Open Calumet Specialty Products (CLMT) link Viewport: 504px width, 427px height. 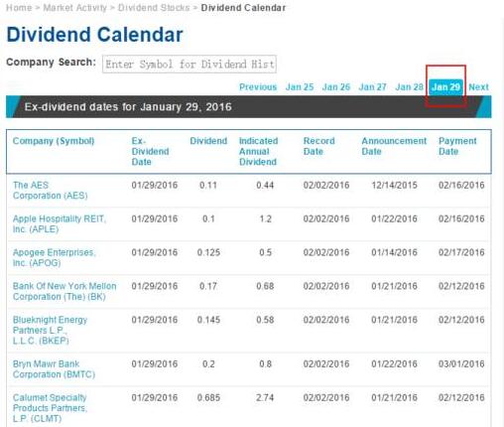pyautogui.click(x=50, y=408)
